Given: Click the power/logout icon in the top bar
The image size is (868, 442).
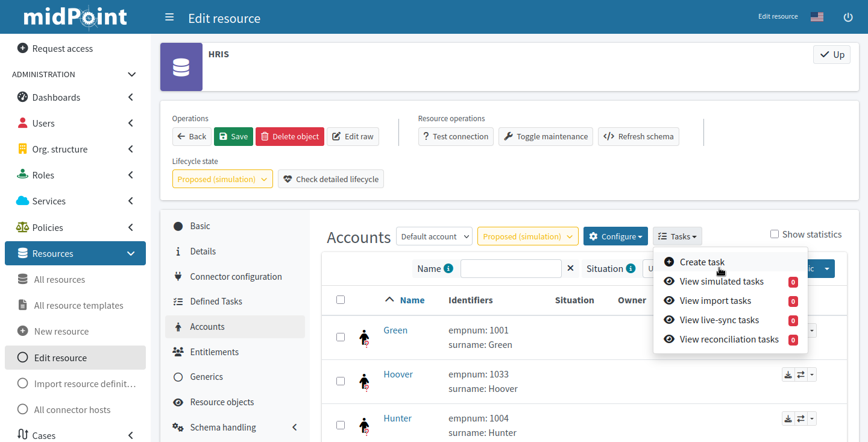Looking at the screenshot, I should pyautogui.click(x=848, y=17).
